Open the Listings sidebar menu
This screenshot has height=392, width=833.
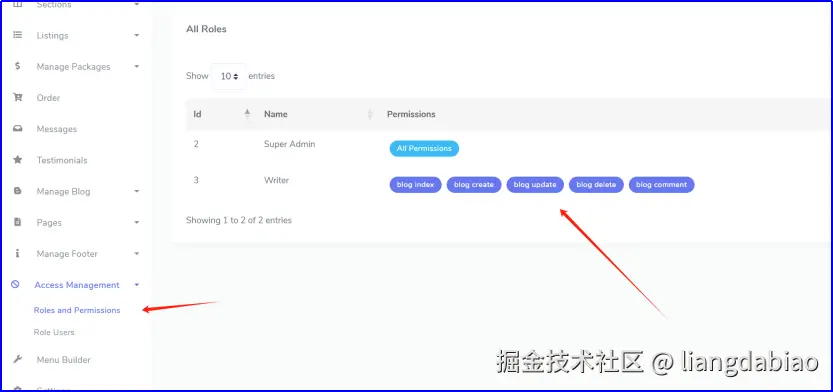point(53,36)
